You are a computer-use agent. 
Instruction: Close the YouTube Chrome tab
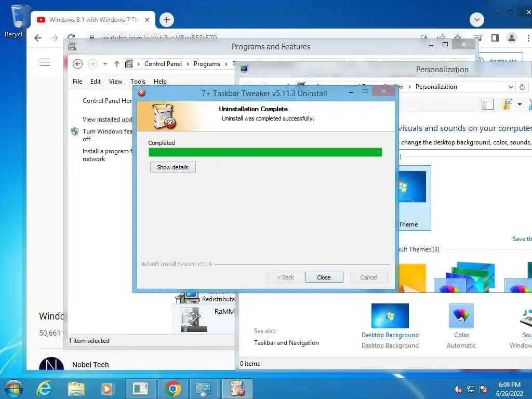point(147,20)
